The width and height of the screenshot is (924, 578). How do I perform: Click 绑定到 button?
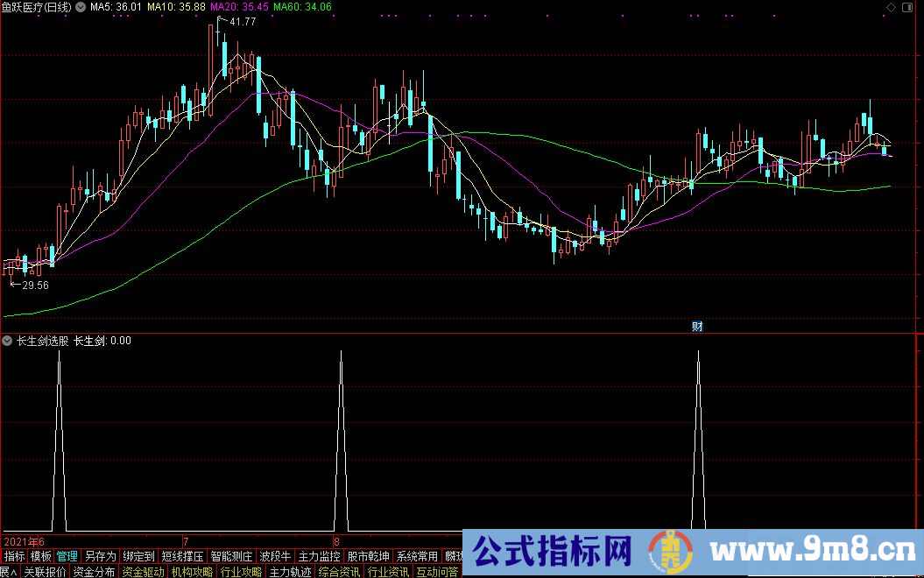click(x=139, y=556)
